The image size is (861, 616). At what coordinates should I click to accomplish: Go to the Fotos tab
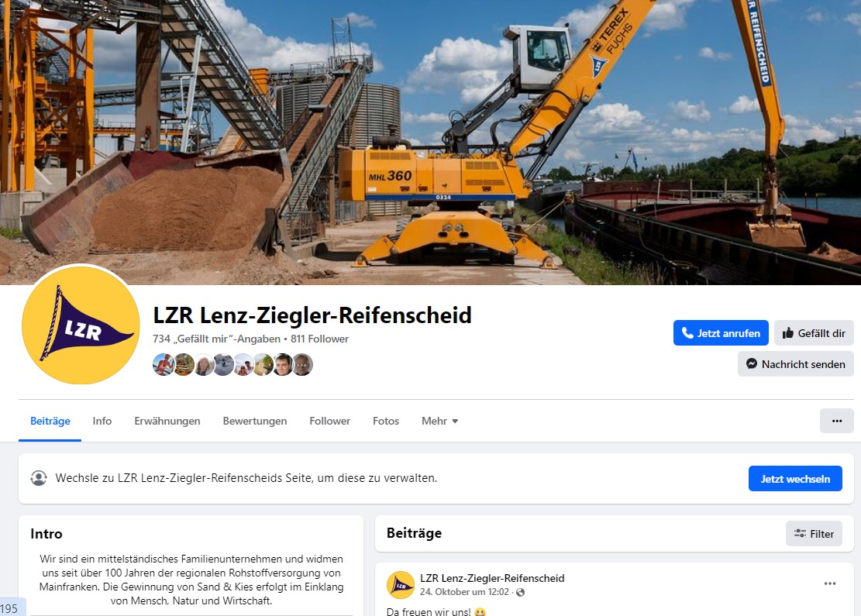(x=386, y=421)
